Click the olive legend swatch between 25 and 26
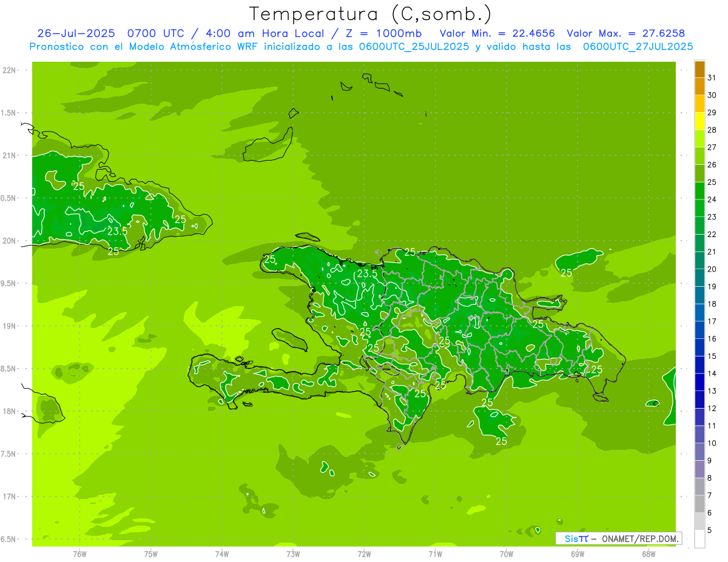 coord(699,173)
